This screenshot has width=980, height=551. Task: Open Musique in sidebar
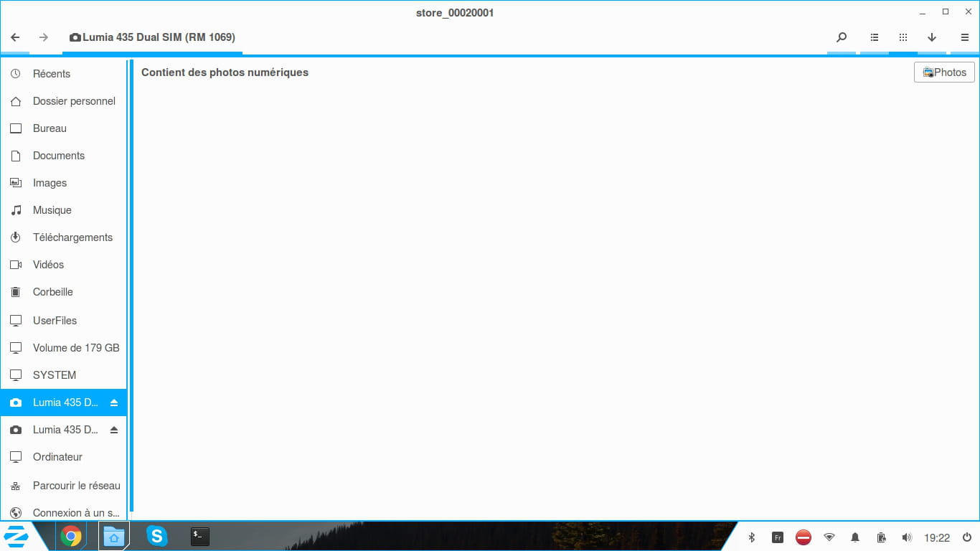click(x=63, y=210)
